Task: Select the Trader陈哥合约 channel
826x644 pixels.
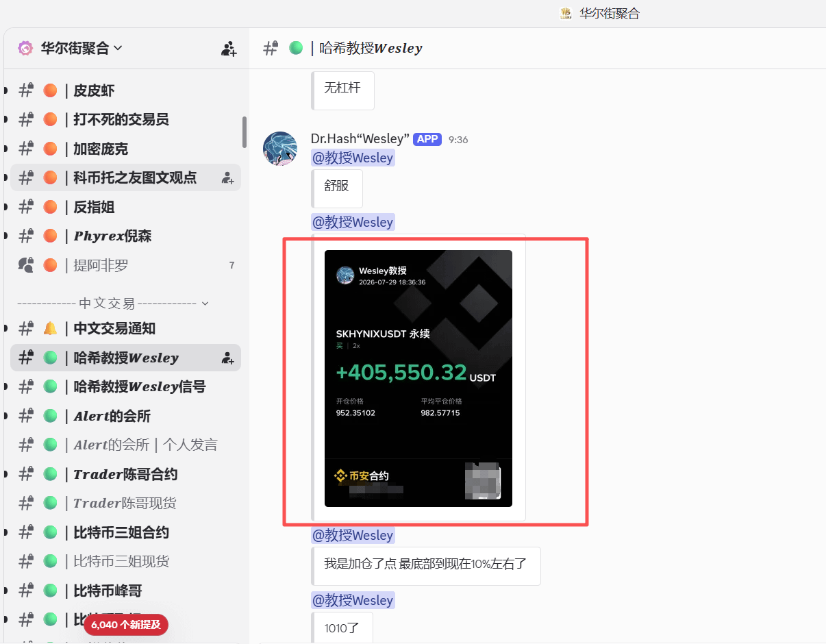Action: [125, 474]
